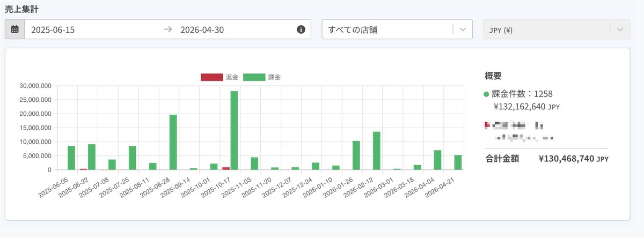Click the green bar at 2026-04-21
Viewport: 644px width, 238px height.
[x=458, y=162]
